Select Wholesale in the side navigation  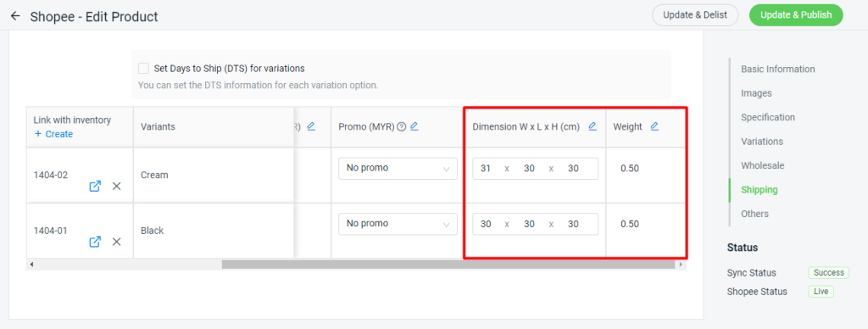[x=762, y=165]
